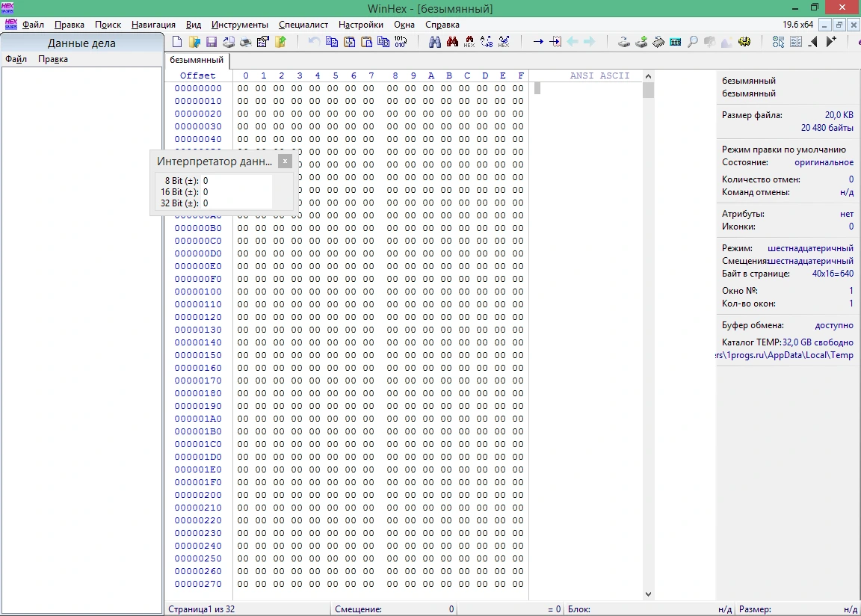
Task: Click the write clipboard icon
Action: tap(349, 42)
